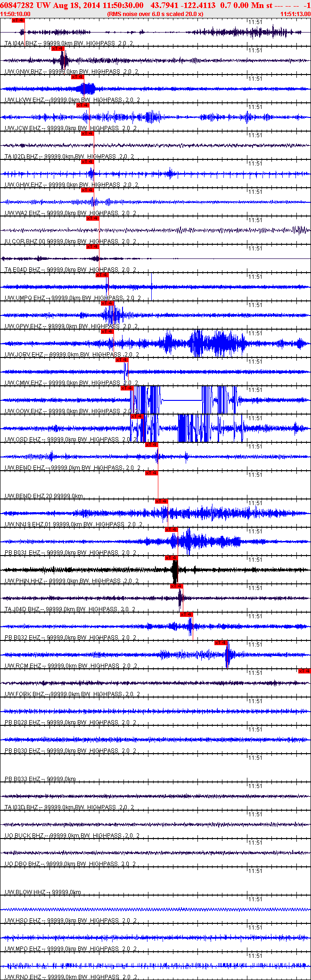Click station label 'UW BEND EHZ 20'
Screen dimensions: 311x980
tap(28, 496)
